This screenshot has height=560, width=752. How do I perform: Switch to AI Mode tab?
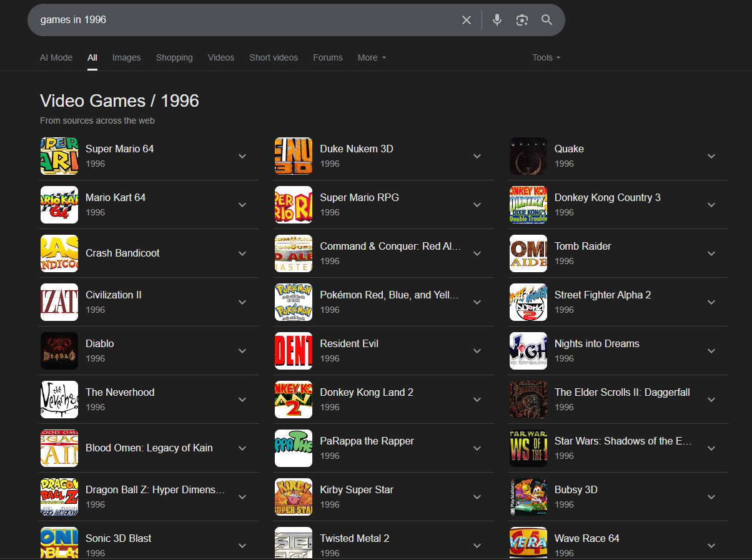[x=56, y=57]
